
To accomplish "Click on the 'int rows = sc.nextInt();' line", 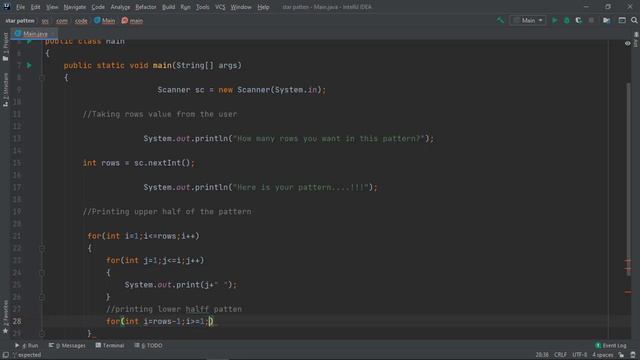I will [139, 163].
